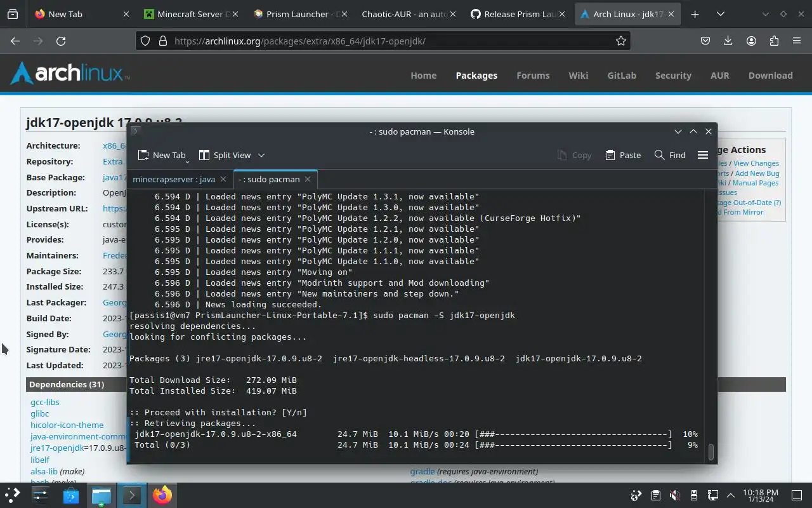Open glibc dependency link
Screen dimensions: 812x508
point(39,413)
